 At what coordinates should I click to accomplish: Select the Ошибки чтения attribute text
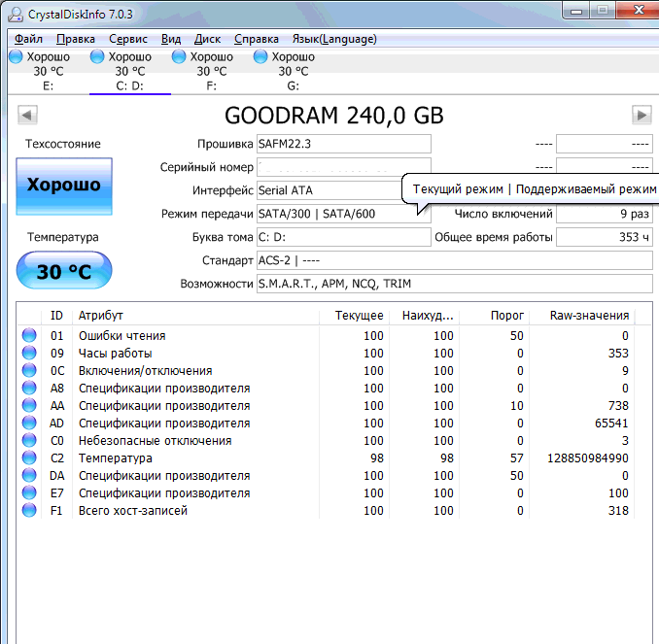121,336
